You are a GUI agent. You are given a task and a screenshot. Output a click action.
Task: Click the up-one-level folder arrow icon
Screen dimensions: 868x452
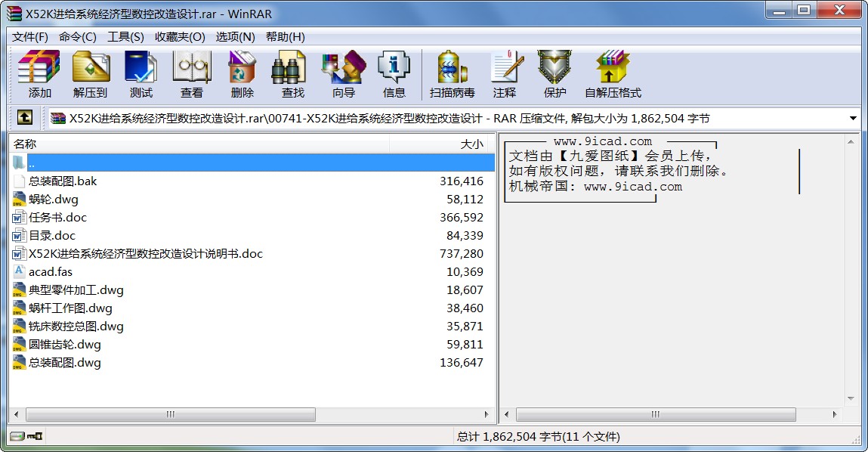(25, 117)
